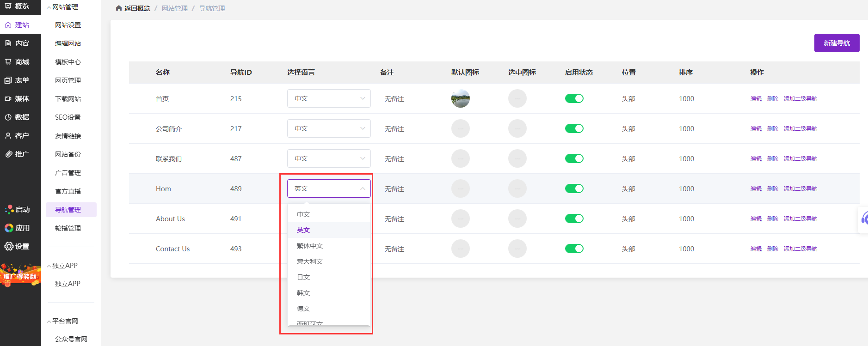Collapse the 网站管理 menu section
This screenshot has height=346, width=868.
click(x=49, y=7)
